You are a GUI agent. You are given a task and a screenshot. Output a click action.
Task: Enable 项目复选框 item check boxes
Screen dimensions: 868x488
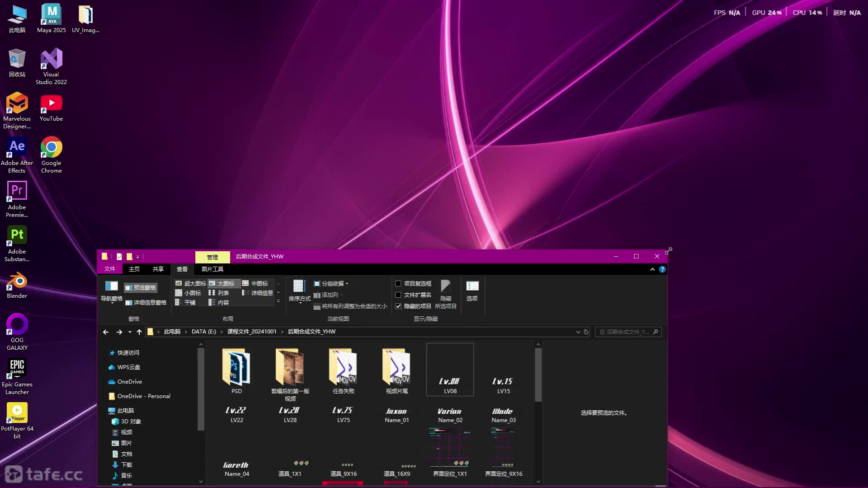click(398, 284)
